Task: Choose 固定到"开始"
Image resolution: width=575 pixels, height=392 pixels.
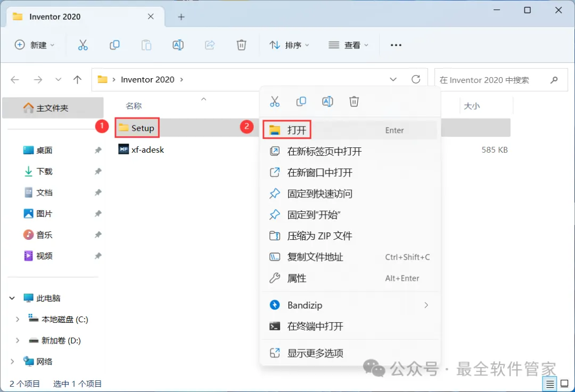Action: coord(350,215)
